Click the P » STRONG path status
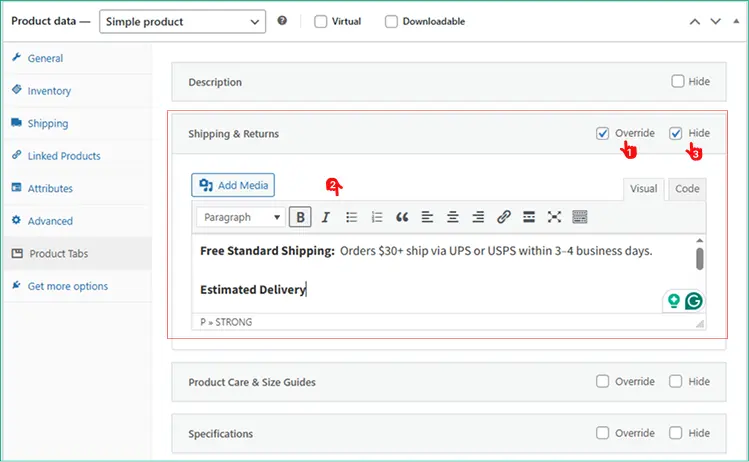Screen dimensions: 749x462 click(226, 322)
